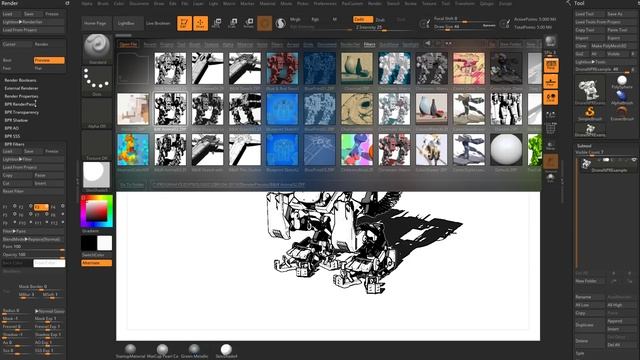Click the Load Tool button
The width and height of the screenshot is (640, 360).
[x=590, y=14]
